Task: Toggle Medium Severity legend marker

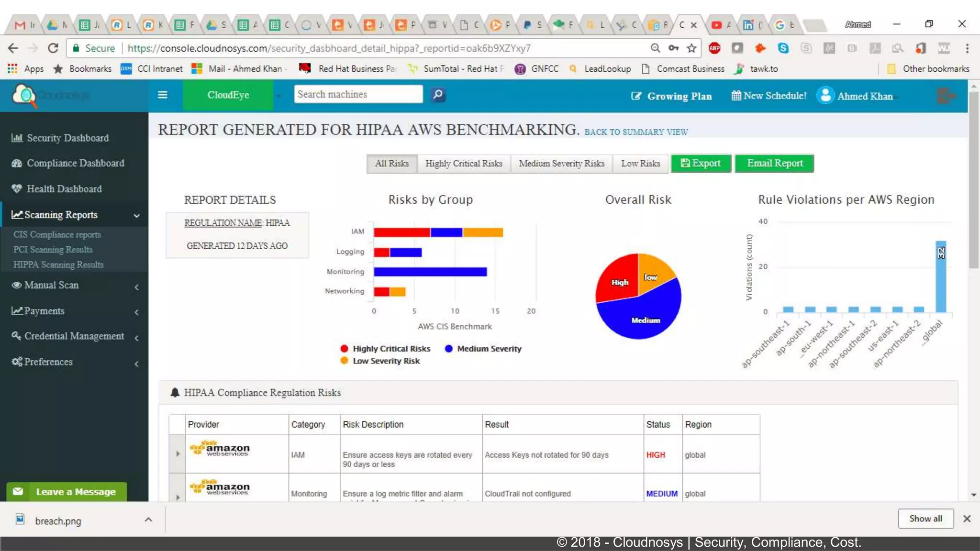Action: pyautogui.click(x=448, y=349)
